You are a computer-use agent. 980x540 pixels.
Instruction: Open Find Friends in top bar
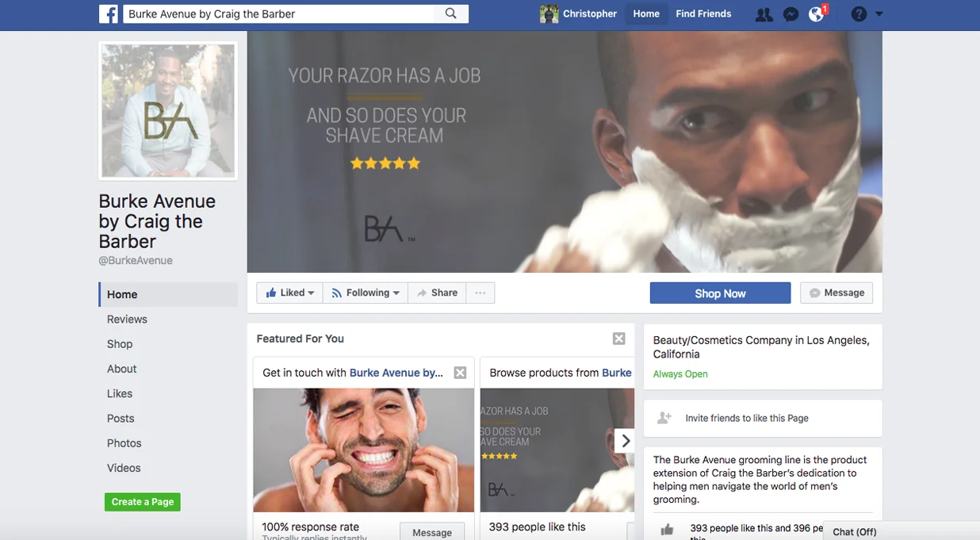tap(703, 14)
